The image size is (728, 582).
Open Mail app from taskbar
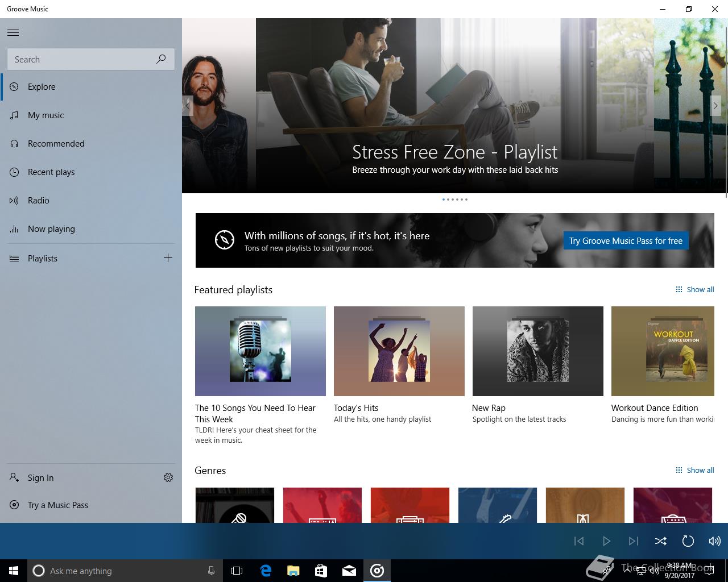click(349, 571)
